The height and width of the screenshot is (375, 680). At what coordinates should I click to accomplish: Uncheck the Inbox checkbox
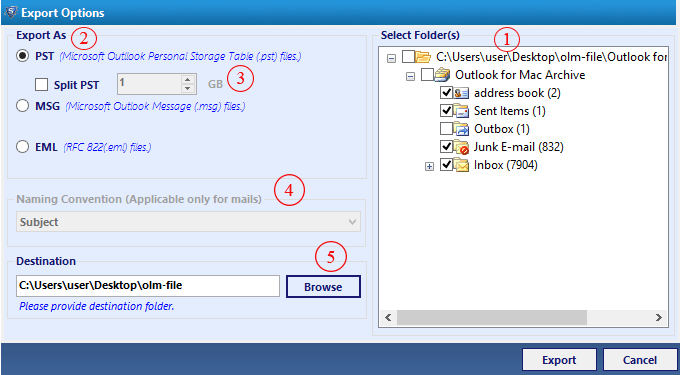446,165
